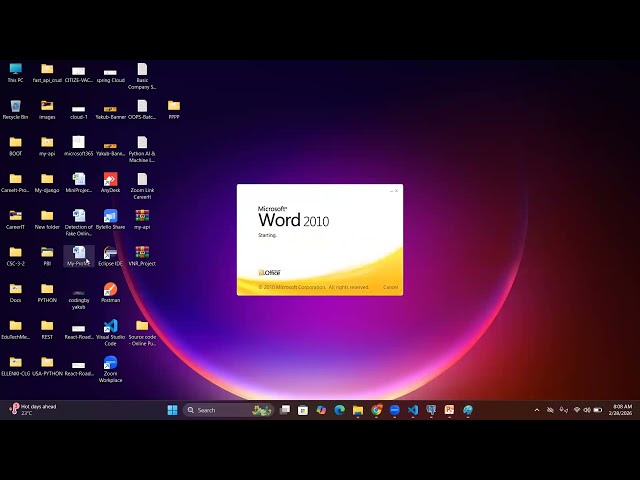Select the VNR_Project archive icon
The image size is (640, 480).
142,256
